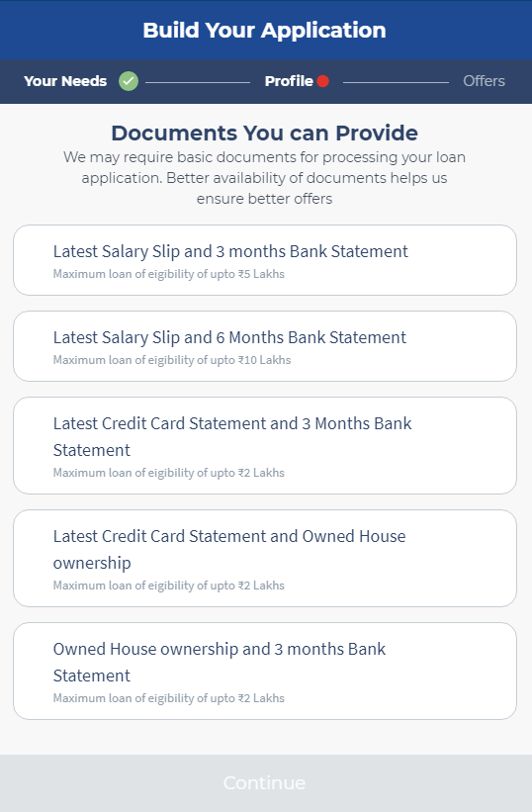Click progress line between Profile and Offers
532x812 pixels.
coord(396,82)
